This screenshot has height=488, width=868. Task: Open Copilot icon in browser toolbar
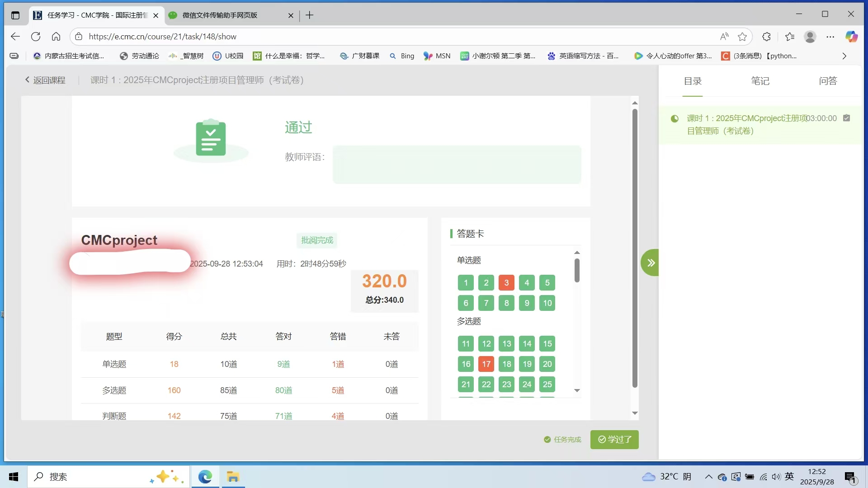click(851, 37)
